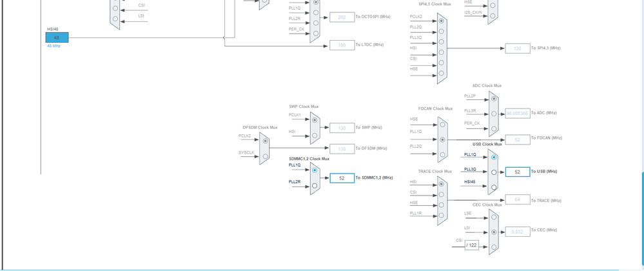Click the HSI48 48 MHz source box
This screenshot has height=271, width=644.
[57, 37]
